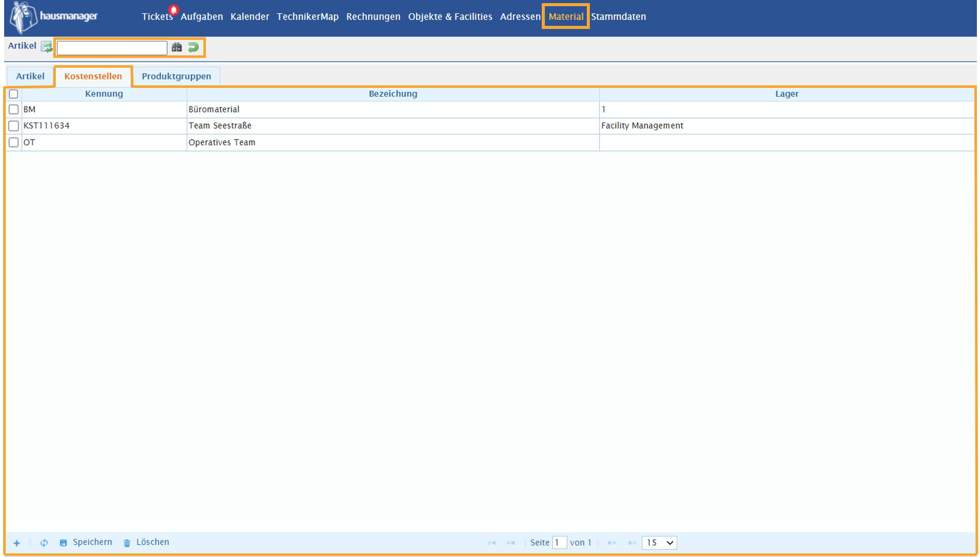Click the KST111634 Kennung cell
The width and height of the screenshot is (980, 557).
104,126
